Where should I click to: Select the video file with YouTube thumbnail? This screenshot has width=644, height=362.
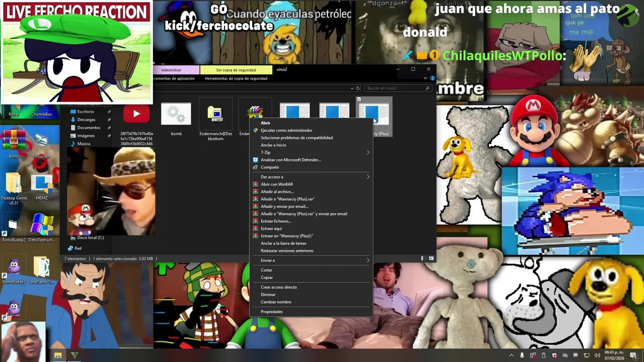pos(136,114)
